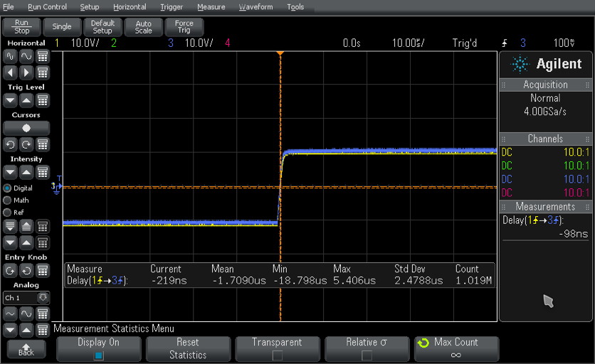This screenshot has width=595, height=364.
Task: Click the Reset Statistics softkey
Action: click(188, 349)
